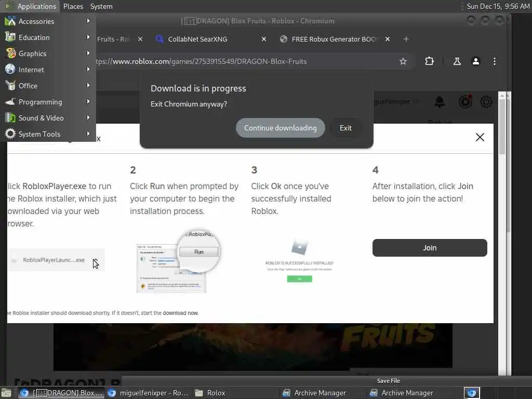Click the Education category icon
The height and width of the screenshot is (399, 532).
coord(10,37)
